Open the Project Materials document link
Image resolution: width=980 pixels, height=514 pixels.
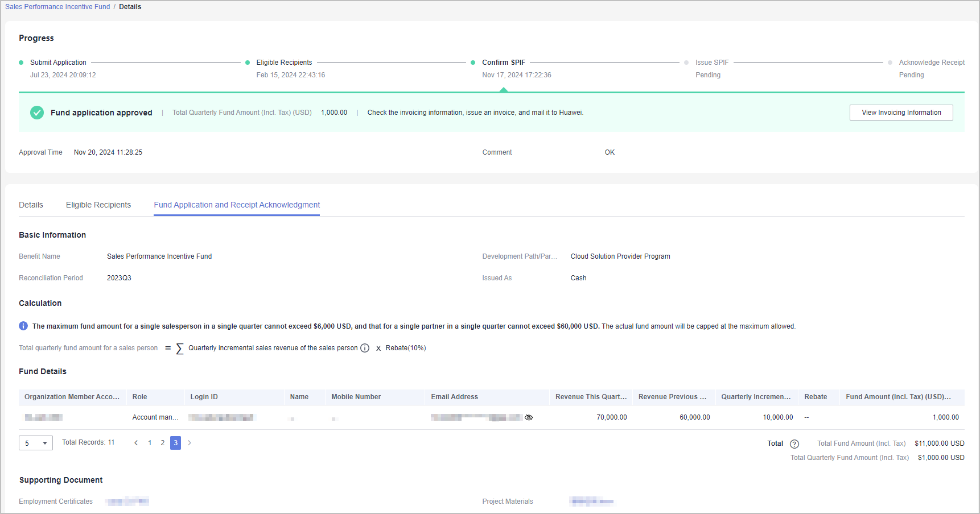[x=592, y=501]
